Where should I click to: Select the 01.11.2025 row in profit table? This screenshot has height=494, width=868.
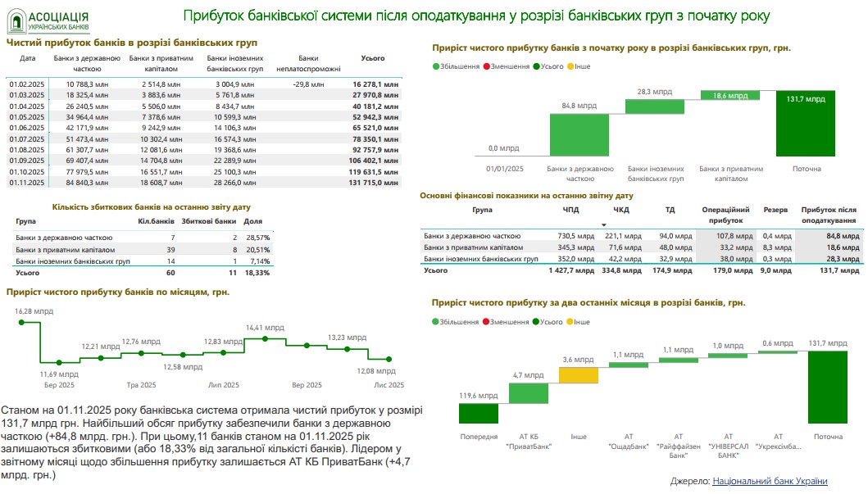205,183
